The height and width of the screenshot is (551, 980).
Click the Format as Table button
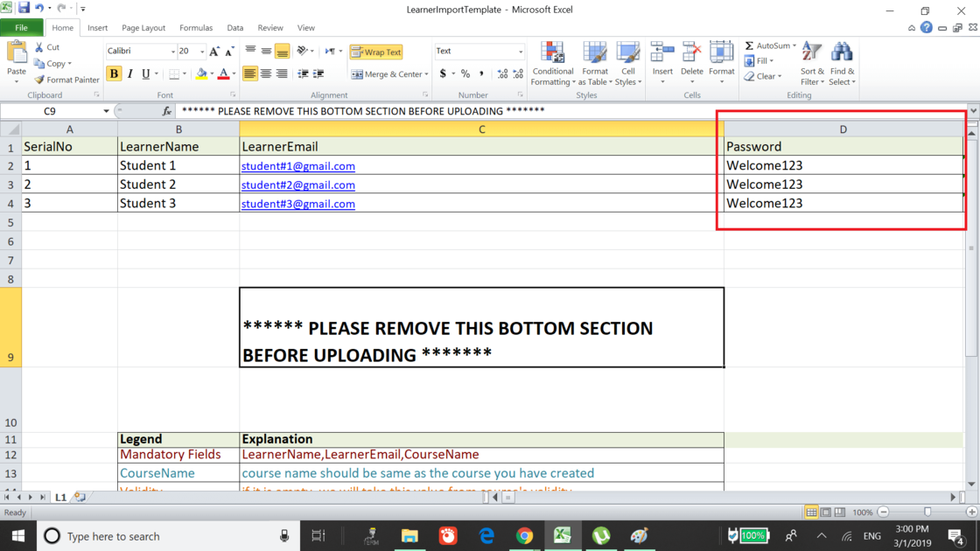point(595,63)
